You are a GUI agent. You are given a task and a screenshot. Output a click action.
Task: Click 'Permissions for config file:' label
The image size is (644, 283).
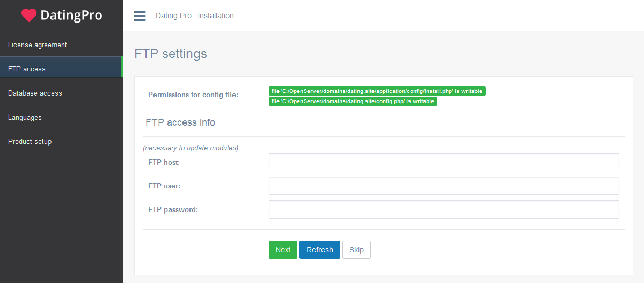193,95
